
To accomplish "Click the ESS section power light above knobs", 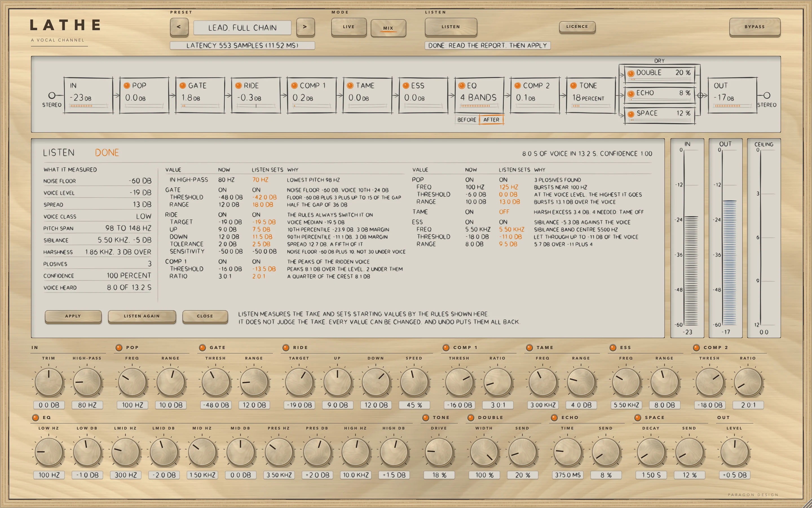I will tap(613, 348).
